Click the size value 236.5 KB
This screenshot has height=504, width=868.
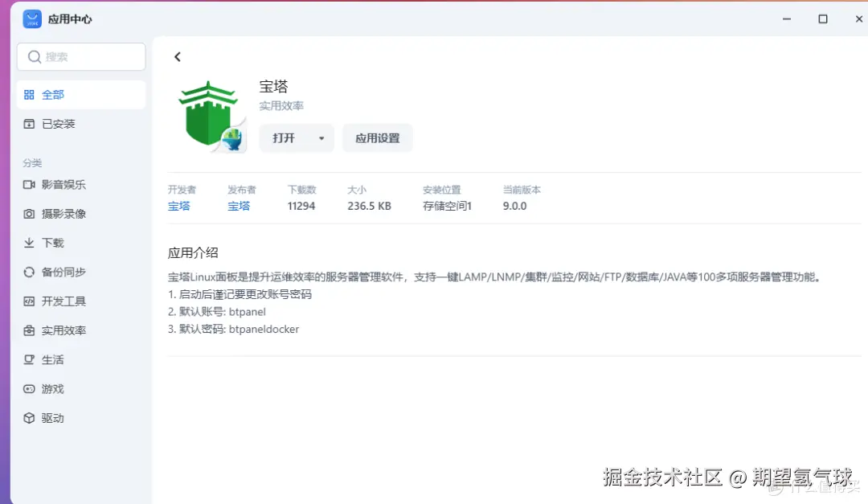coord(369,206)
